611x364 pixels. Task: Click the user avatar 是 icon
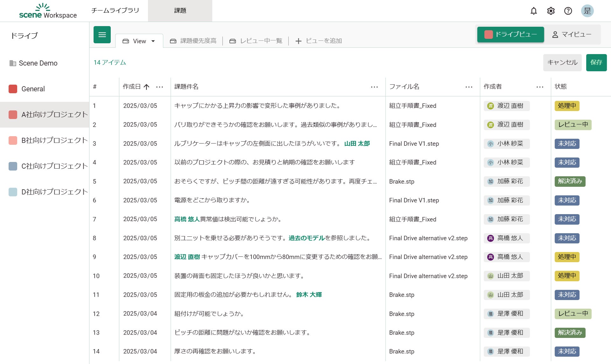(587, 11)
